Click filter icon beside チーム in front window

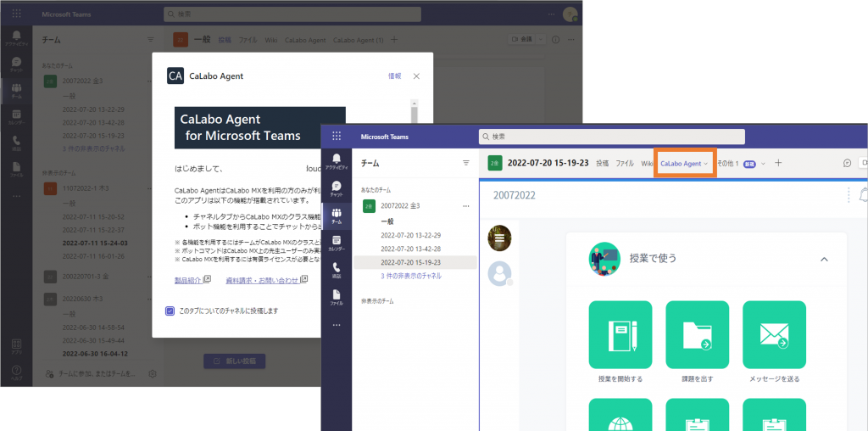pos(466,163)
